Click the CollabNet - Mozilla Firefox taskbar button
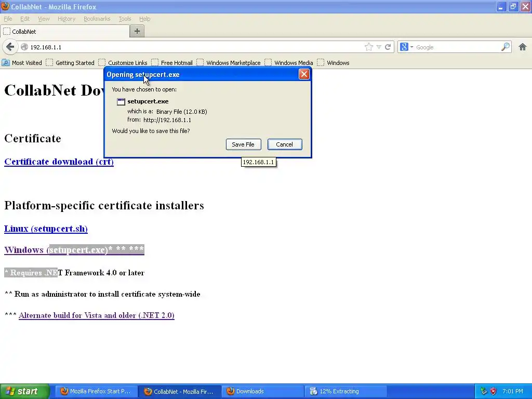The image size is (532, 399). pyautogui.click(x=179, y=391)
